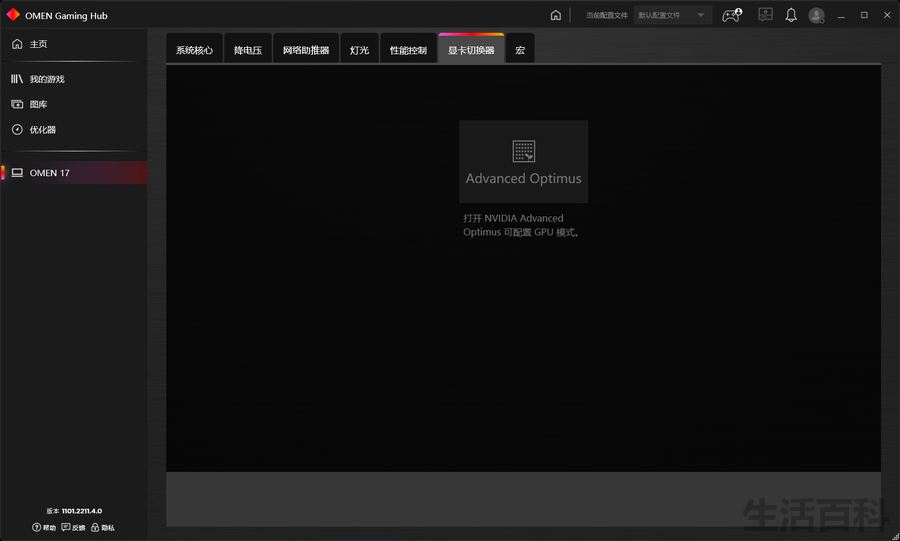
Task: Click the OMEN diamond logo
Action: click(x=13, y=15)
